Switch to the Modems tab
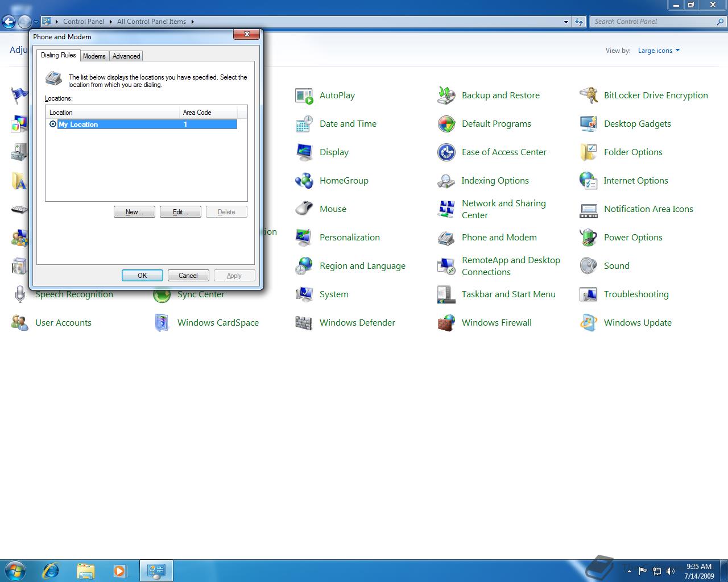The width and height of the screenshot is (728, 582). (94, 56)
